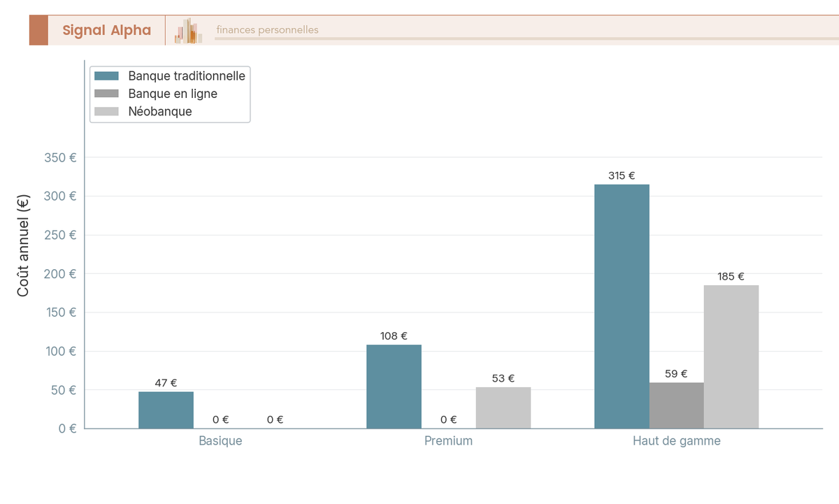Click the orange square block beside Signal Alpha
The height and width of the screenshot is (504, 839).
pyautogui.click(x=38, y=30)
